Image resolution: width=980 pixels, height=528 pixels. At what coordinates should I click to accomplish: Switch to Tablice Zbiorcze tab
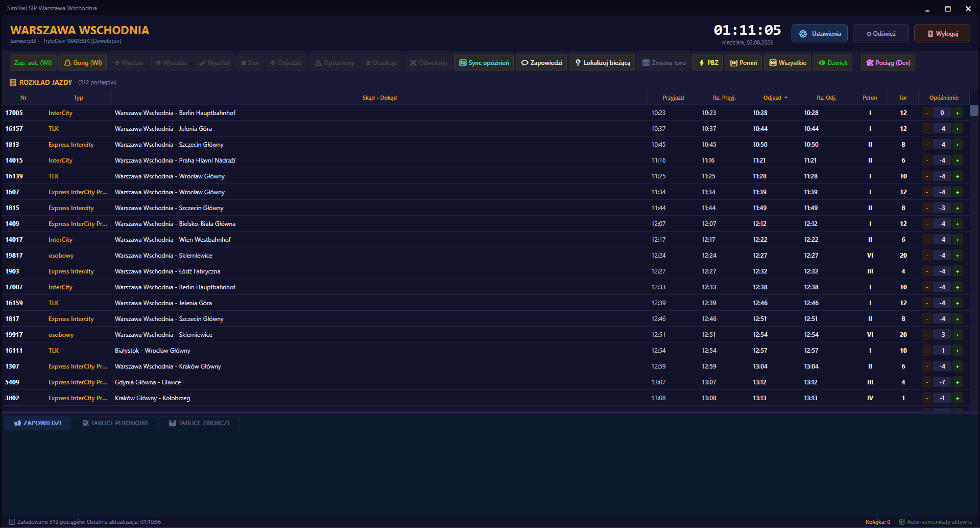point(200,423)
